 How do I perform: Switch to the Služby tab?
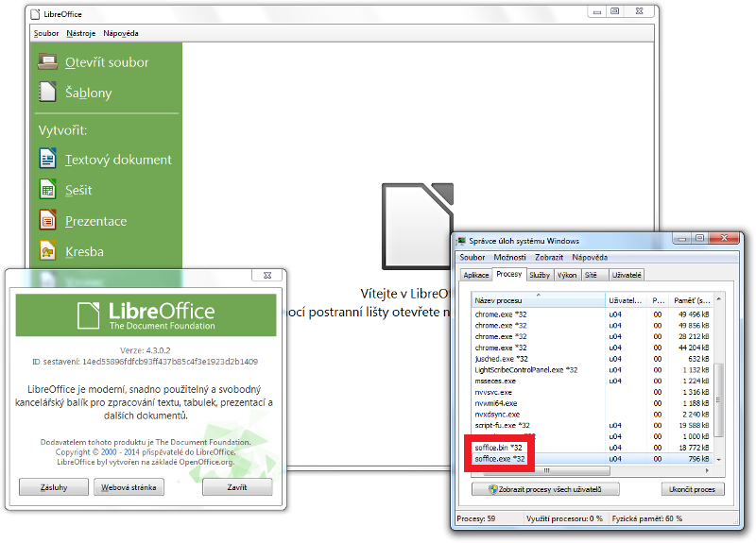pyautogui.click(x=540, y=275)
